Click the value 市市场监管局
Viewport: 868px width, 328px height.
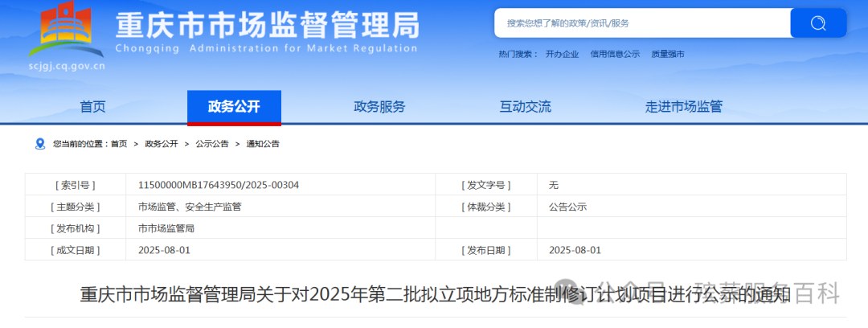(166, 228)
